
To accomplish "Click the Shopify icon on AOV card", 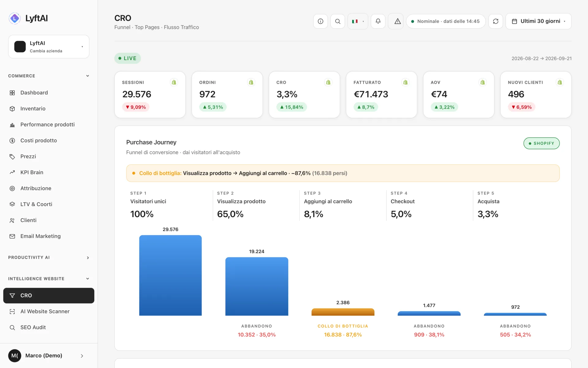I will coord(483,82).
